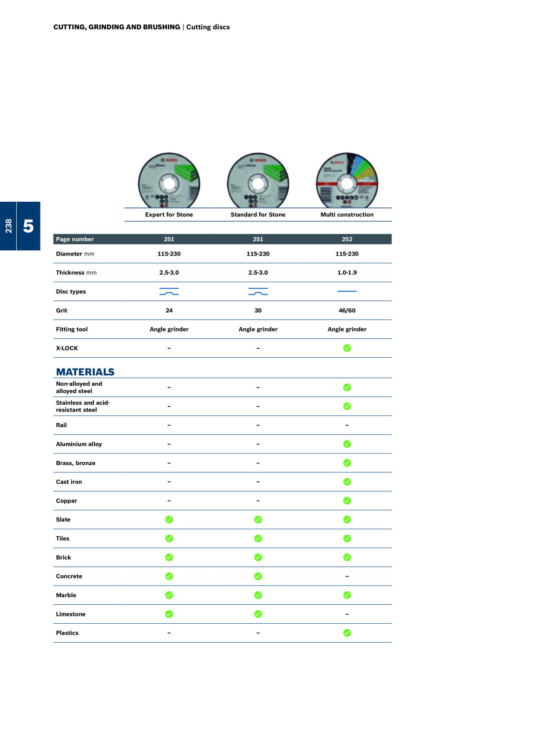Click the Non-alloyed steel checkmark for Multi construction
Viewport: 534px width, 756px height.
[347, 387]
